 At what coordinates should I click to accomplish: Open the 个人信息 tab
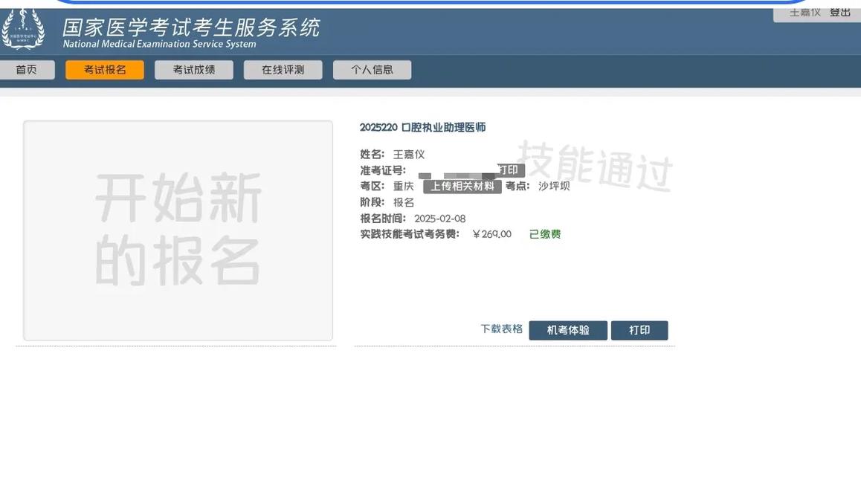pyautogui.click(x=372, y=70)
